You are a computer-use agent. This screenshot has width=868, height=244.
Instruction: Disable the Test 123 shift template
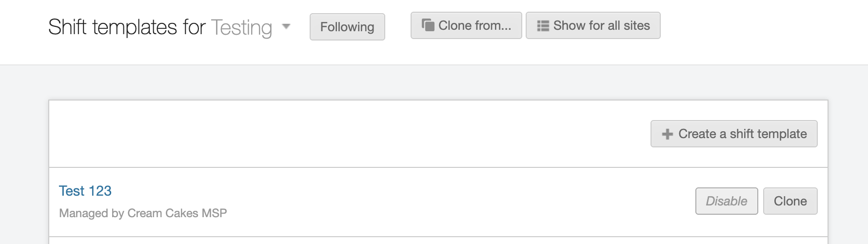tap(726, 201)
